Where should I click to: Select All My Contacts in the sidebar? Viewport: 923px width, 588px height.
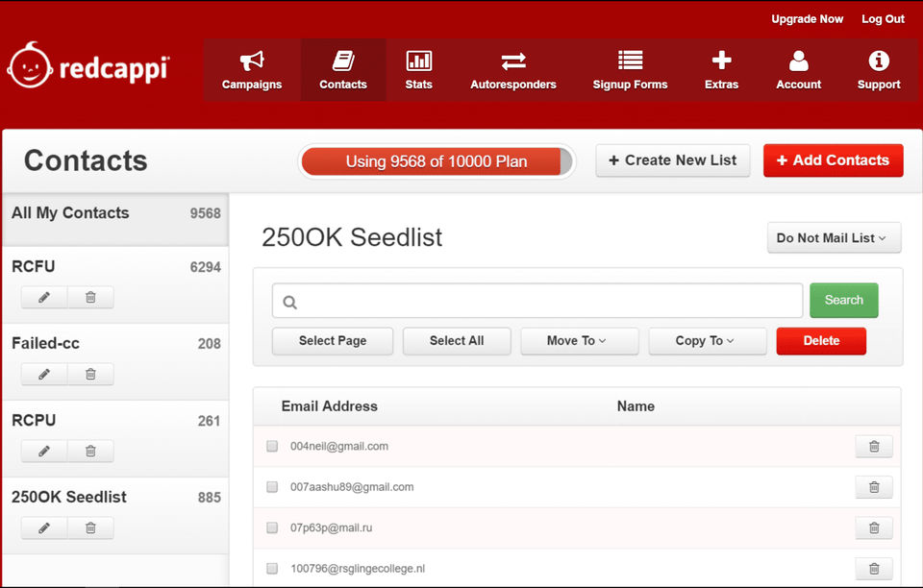point(115,219)
